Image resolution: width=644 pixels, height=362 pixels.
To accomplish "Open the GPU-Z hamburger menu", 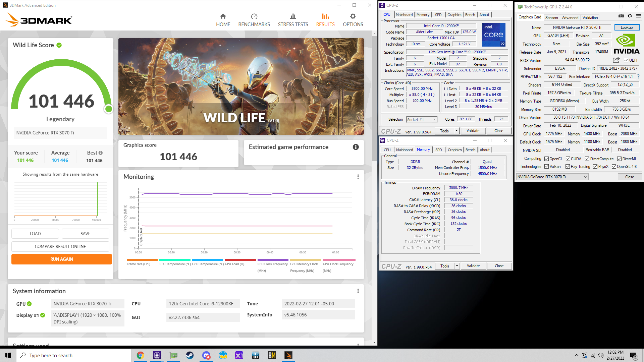I will pyautogui.click(x=638, y=16).
